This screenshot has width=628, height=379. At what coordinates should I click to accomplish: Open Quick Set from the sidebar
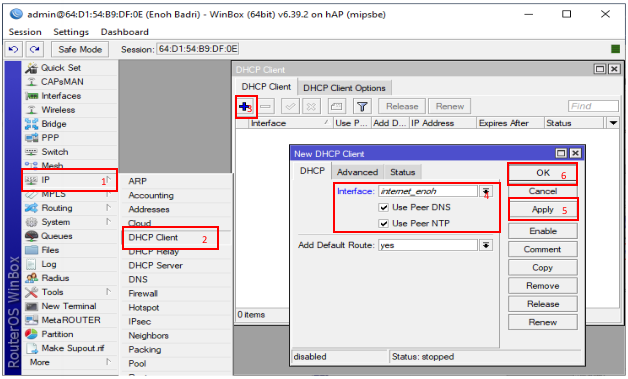click(x=61, y=68)
